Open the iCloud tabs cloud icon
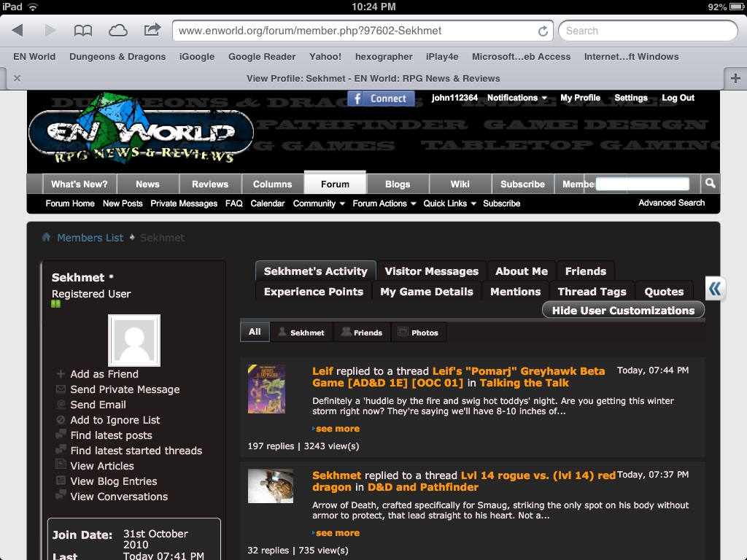 tap(117, 31)
